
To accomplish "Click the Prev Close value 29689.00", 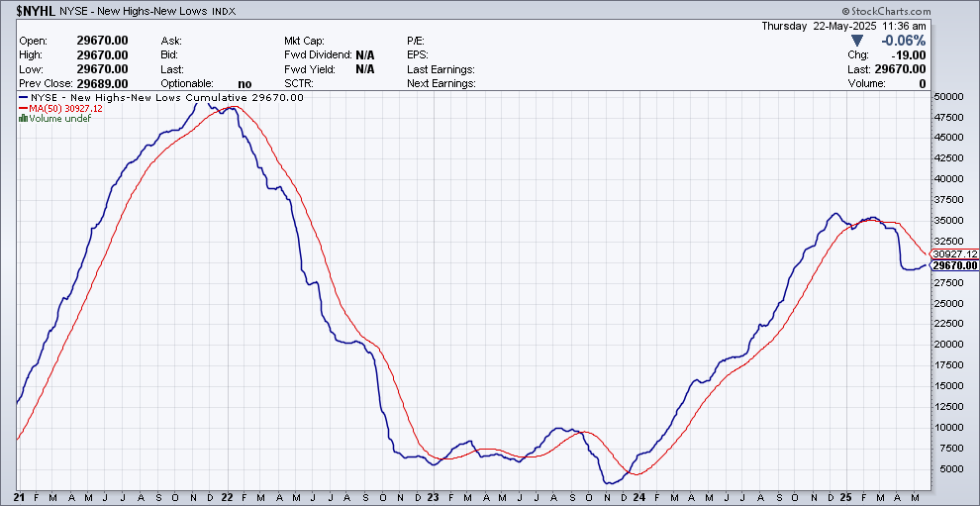I will click(103, 84).
